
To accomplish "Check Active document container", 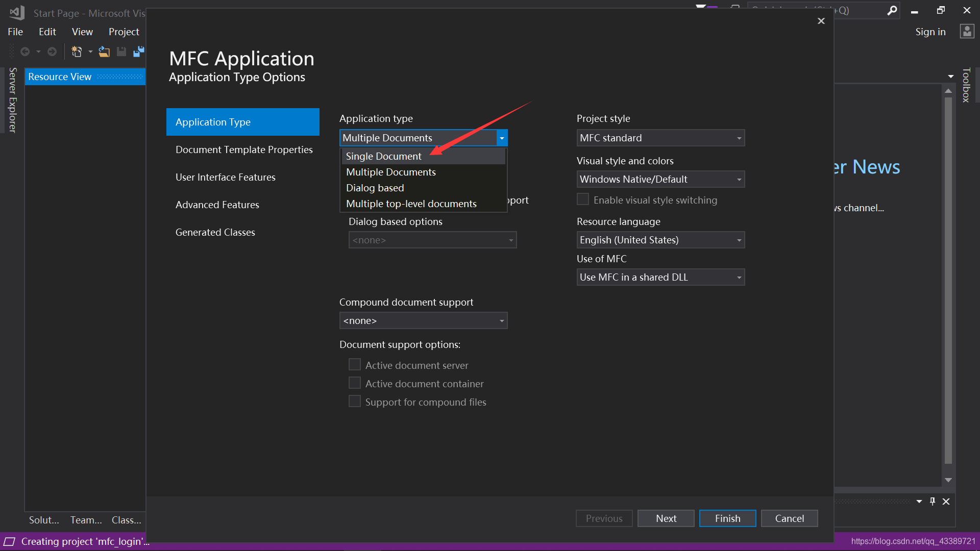I will click(x=354, y=383).
